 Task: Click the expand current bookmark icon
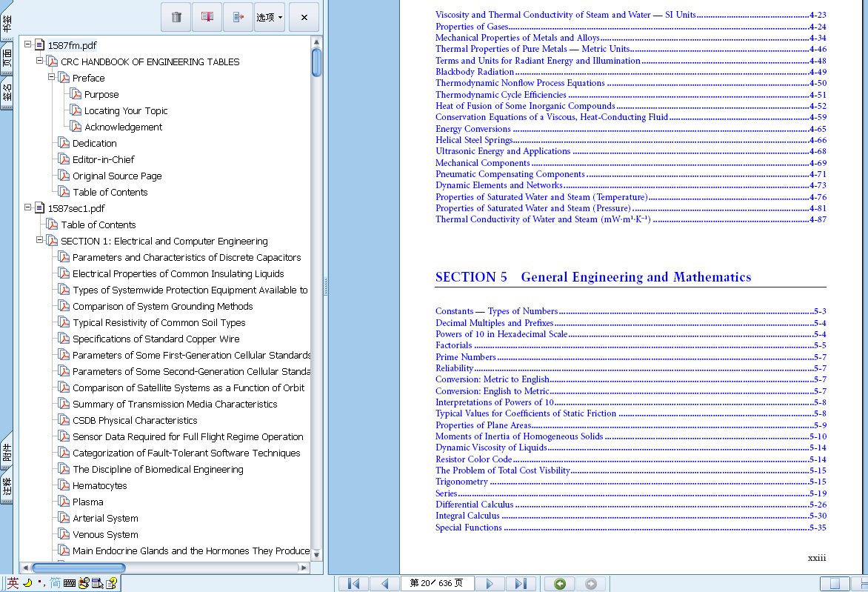coord(238,17)
